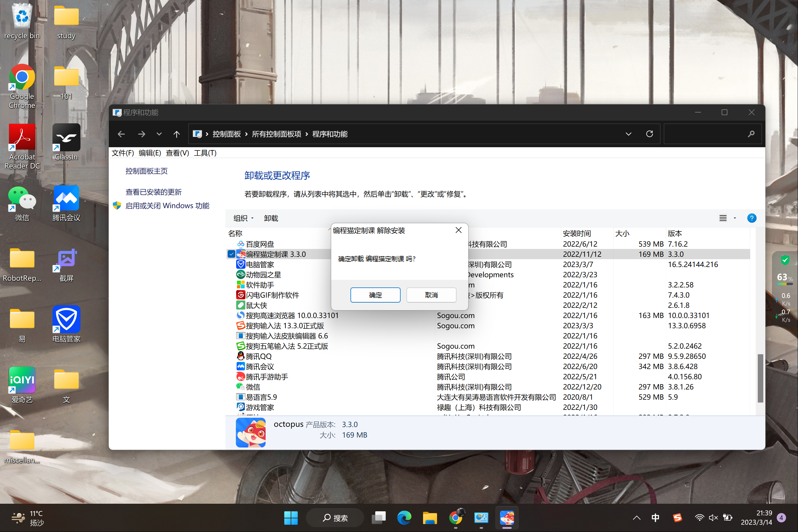
Task: Open the Sogou input tray icon
Action: click(x=677, y=518)
